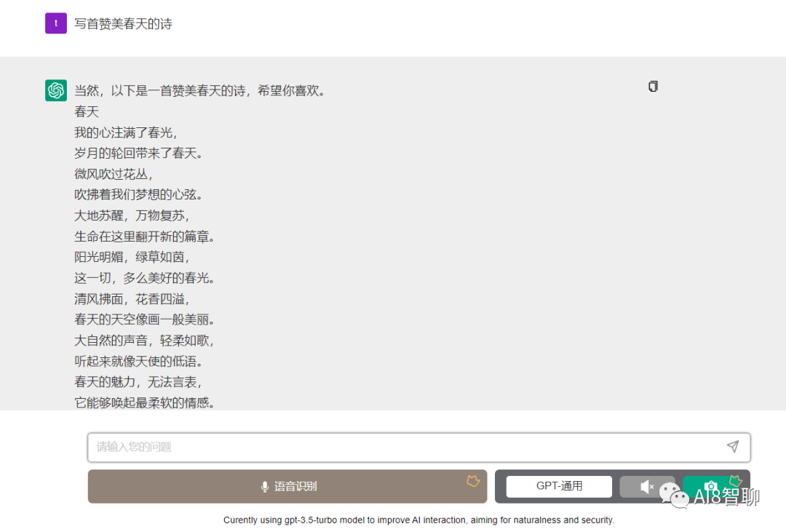This screenshot has height=532, width=786.
Task: Click the purple "t" user avatar
Action: point(56,23)
